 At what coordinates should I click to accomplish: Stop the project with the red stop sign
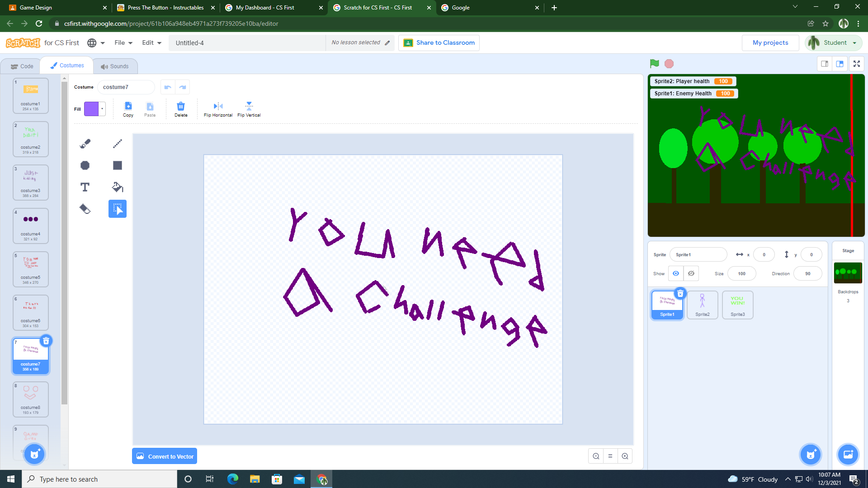[668, 63]
